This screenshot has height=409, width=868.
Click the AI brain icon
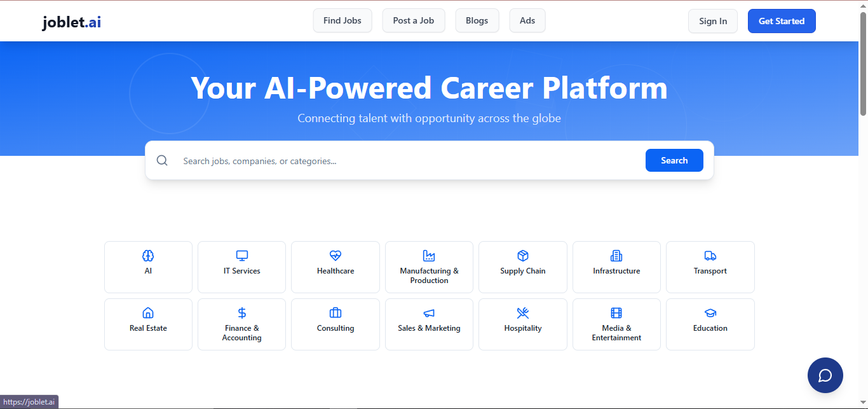148,256
